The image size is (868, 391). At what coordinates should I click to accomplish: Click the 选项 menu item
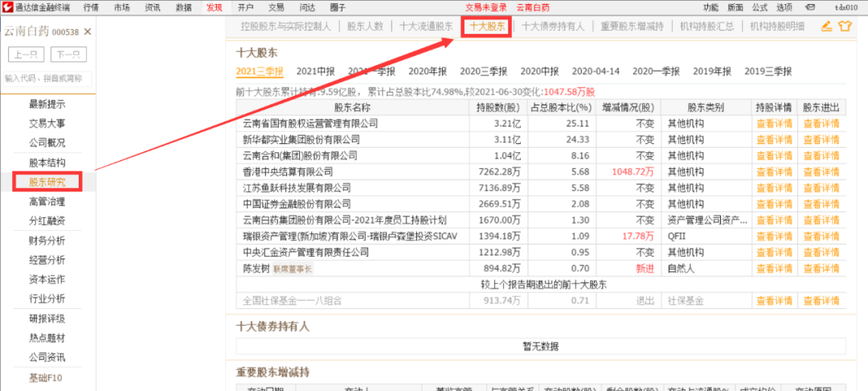coord(784,7)
